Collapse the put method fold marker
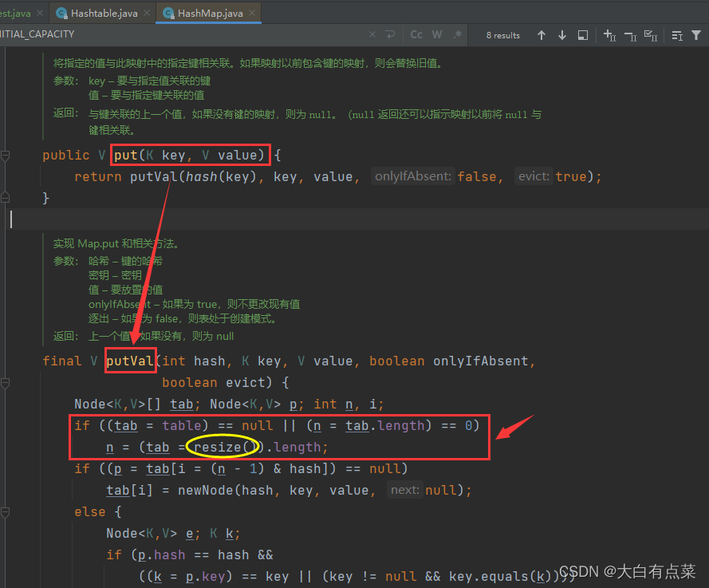 (6, 156)
